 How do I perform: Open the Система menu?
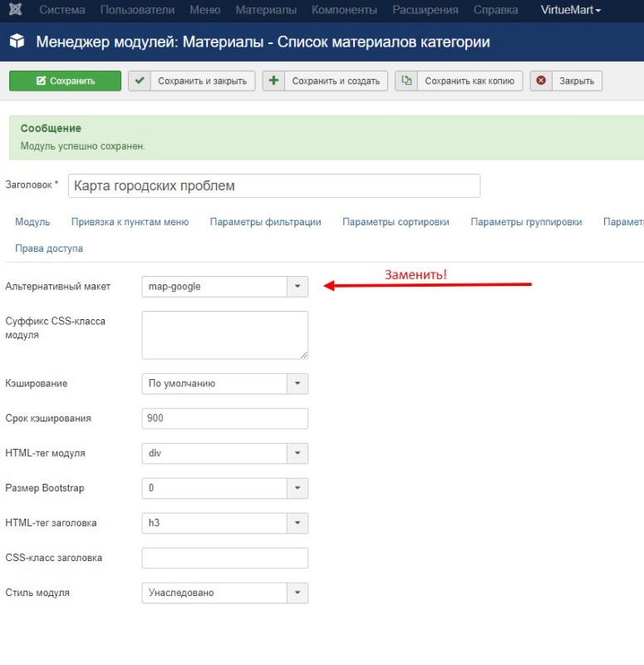pos(62,10)
